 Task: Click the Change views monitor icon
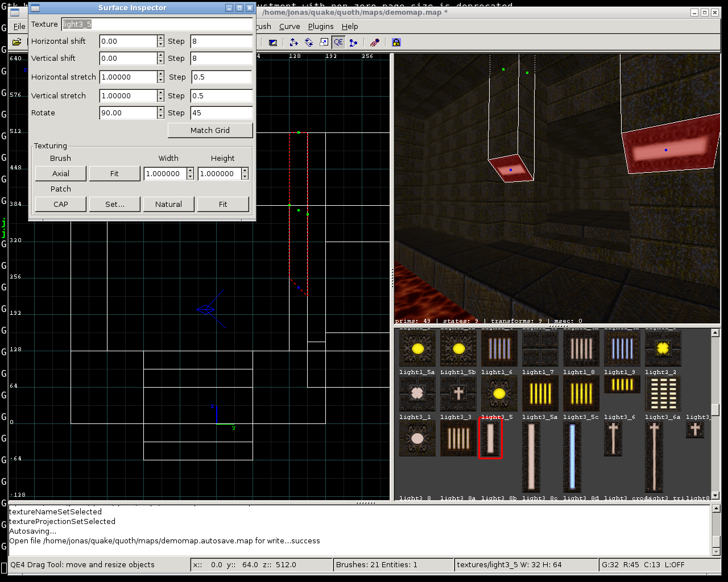[x=273, y=42]
